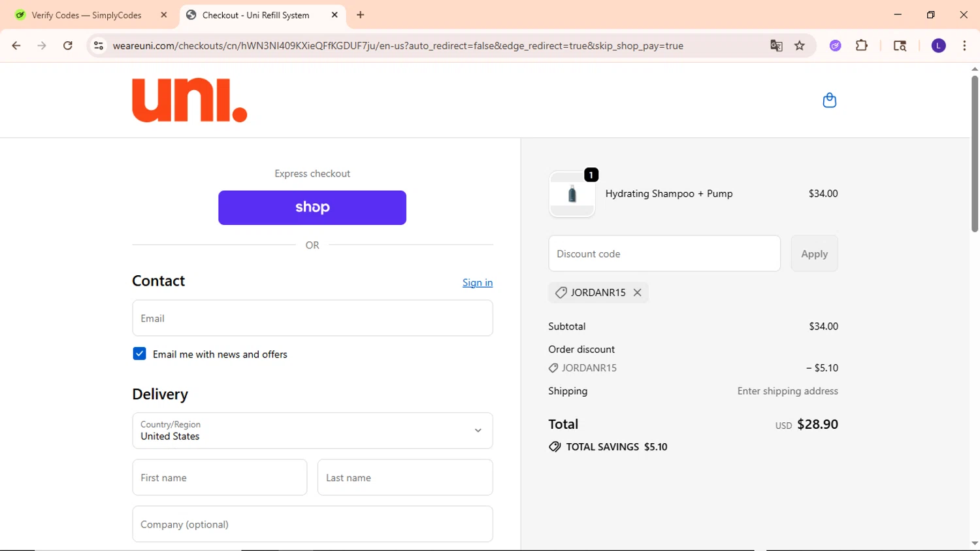Click the – $5.10 discount amount
980x551 pixels.
(x=822, y=368)
